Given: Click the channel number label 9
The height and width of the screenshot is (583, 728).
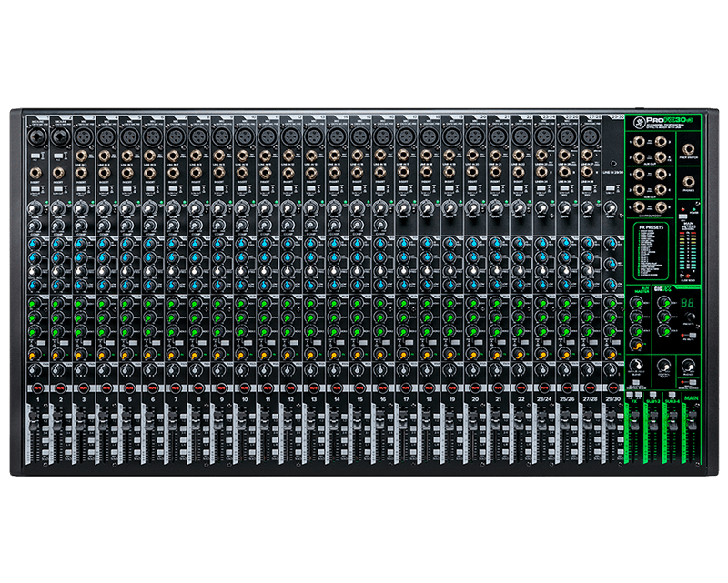Looking at the screenshot, I should click(221, 399).
